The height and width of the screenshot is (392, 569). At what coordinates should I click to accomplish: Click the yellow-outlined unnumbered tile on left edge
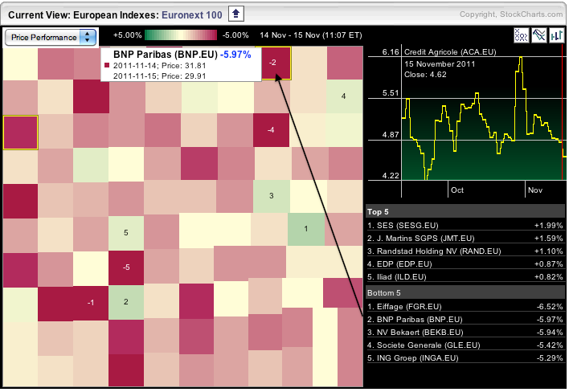click(x=21, y=133)
